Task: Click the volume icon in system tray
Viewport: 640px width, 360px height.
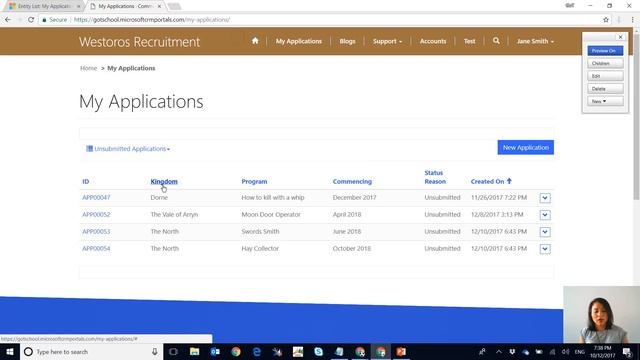Action: tap(565, 351)
